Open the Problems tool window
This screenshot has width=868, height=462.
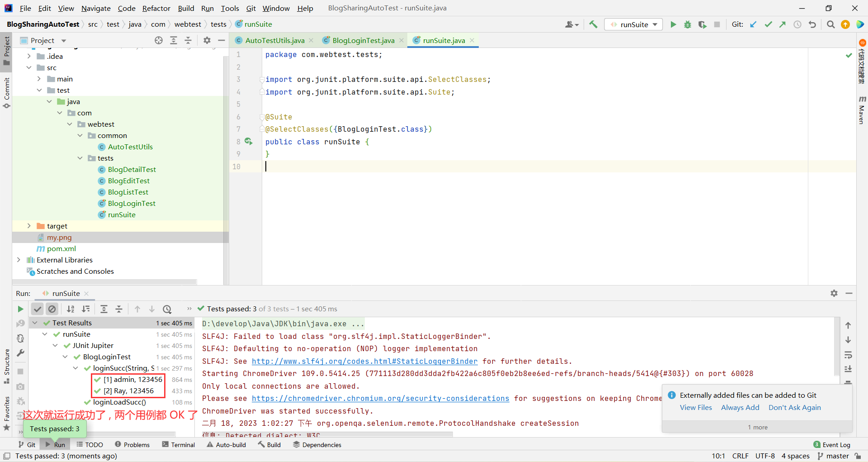click(132, 445)
